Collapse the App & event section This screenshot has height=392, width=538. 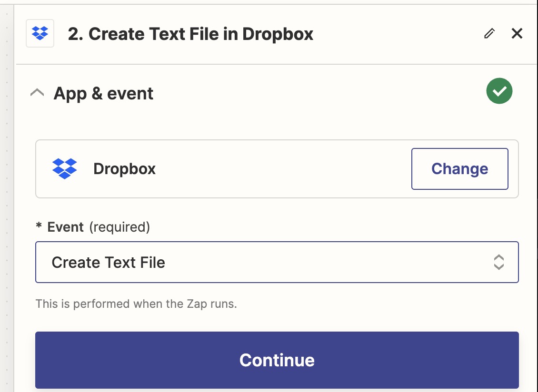pos(37,93)
